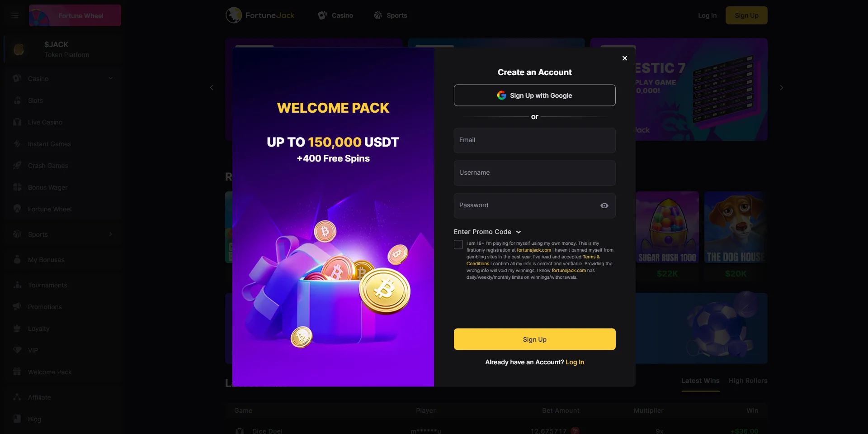Viewport: 868px width, 434px height.
Task: Open the Tournaments sidebar icon
Action: pyautogui.click(x=17, y=285)
